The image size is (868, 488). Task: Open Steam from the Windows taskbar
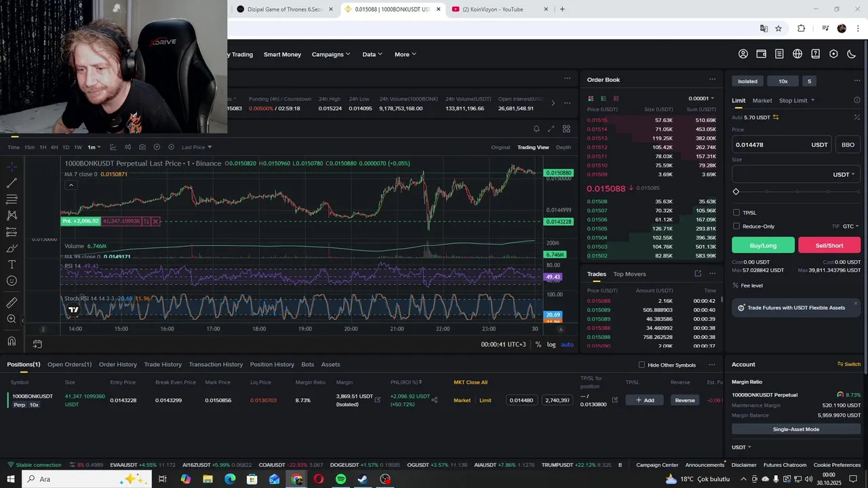tap(363, 479)
